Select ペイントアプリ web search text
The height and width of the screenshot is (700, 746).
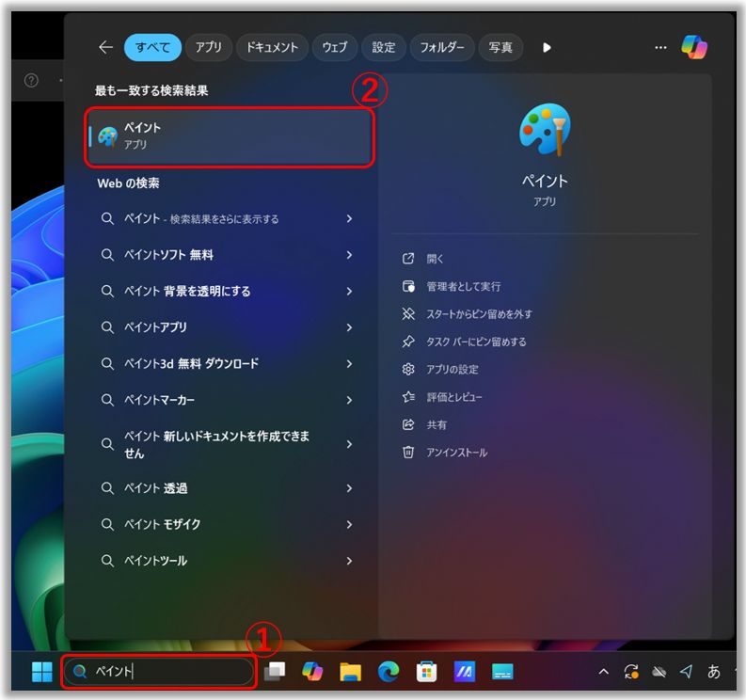coord(155,327)
